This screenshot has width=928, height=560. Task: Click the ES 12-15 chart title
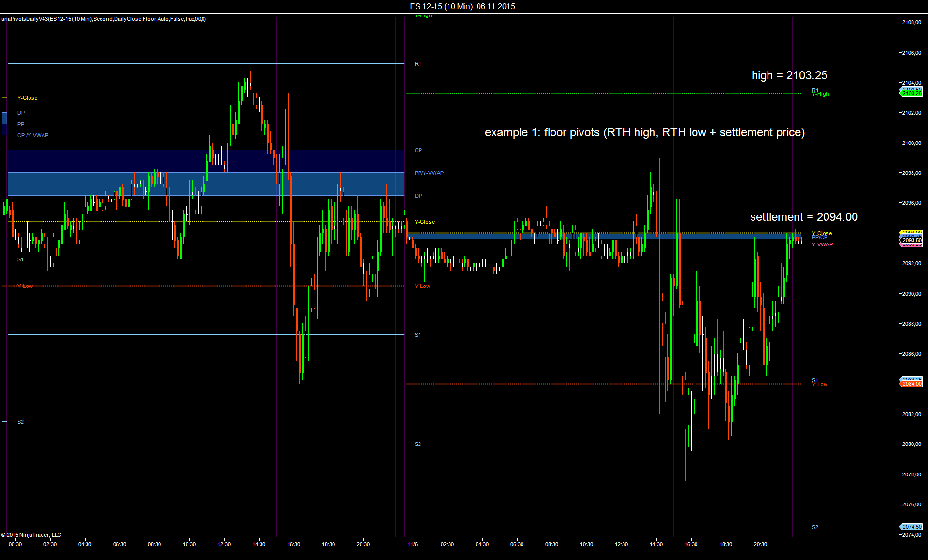[462, 6]
